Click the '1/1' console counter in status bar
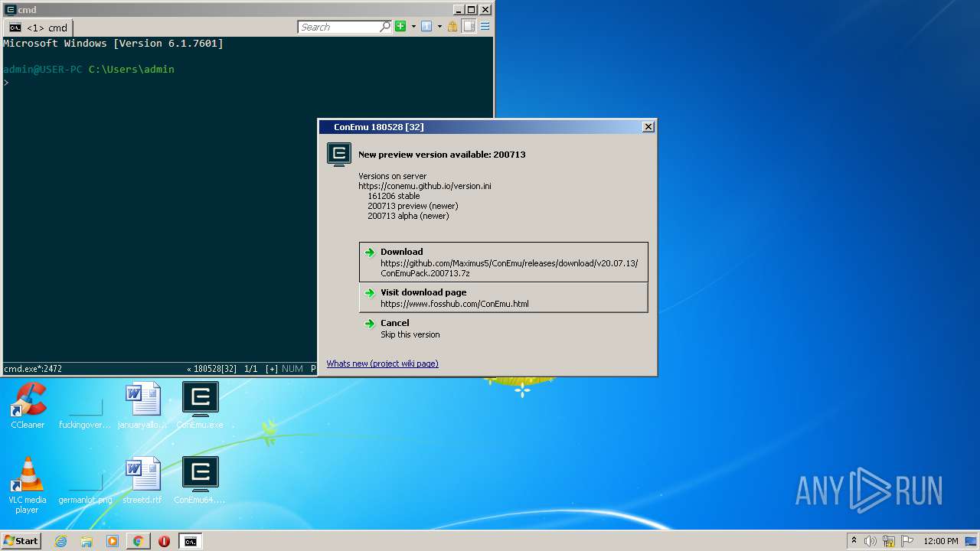This screenshot has height=551, width=980. click(250, 369)
